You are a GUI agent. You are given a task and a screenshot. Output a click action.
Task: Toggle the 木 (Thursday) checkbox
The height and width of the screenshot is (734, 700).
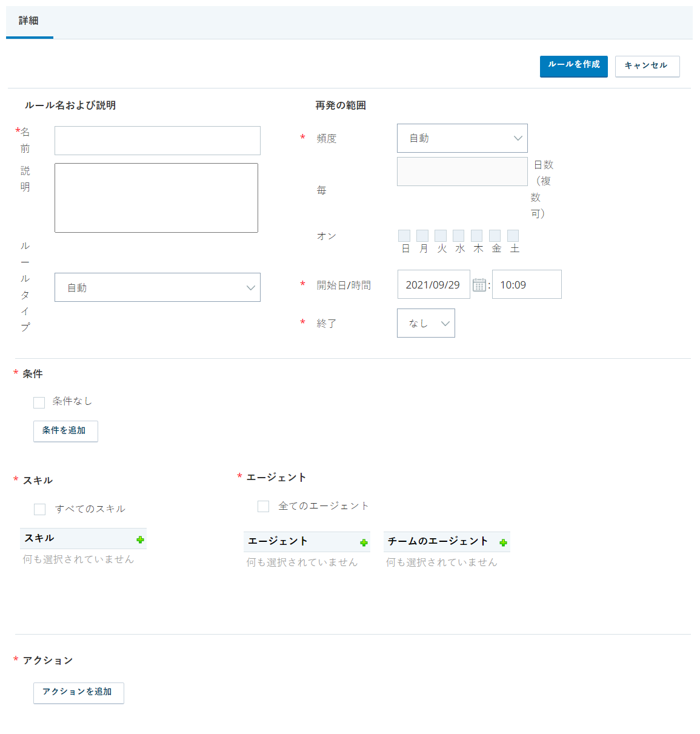coord(477,236)
